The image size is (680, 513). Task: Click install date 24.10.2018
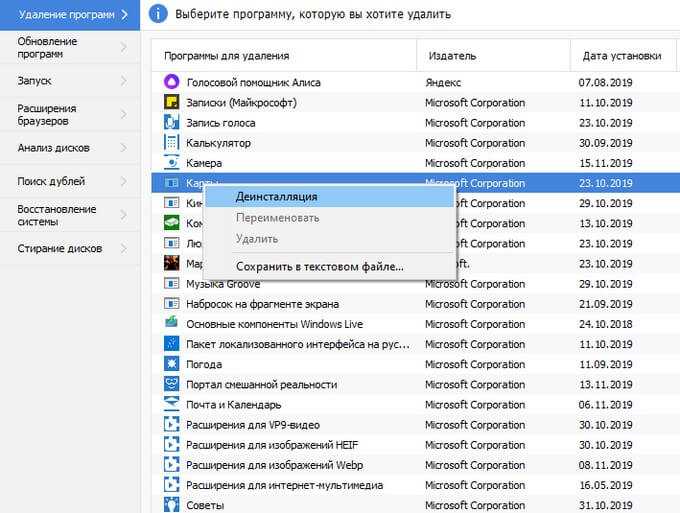[x=605, y=324]
